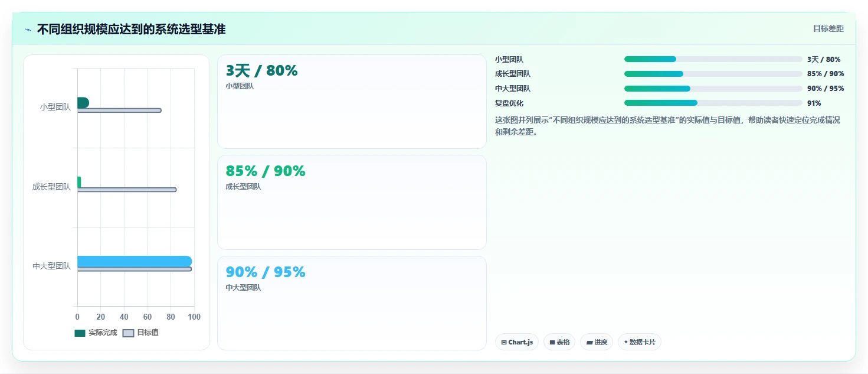This screenshot has width=868, height=374.
Task: Click the 小型团队 label in the progress list
Action: click(x=509, y=60)
